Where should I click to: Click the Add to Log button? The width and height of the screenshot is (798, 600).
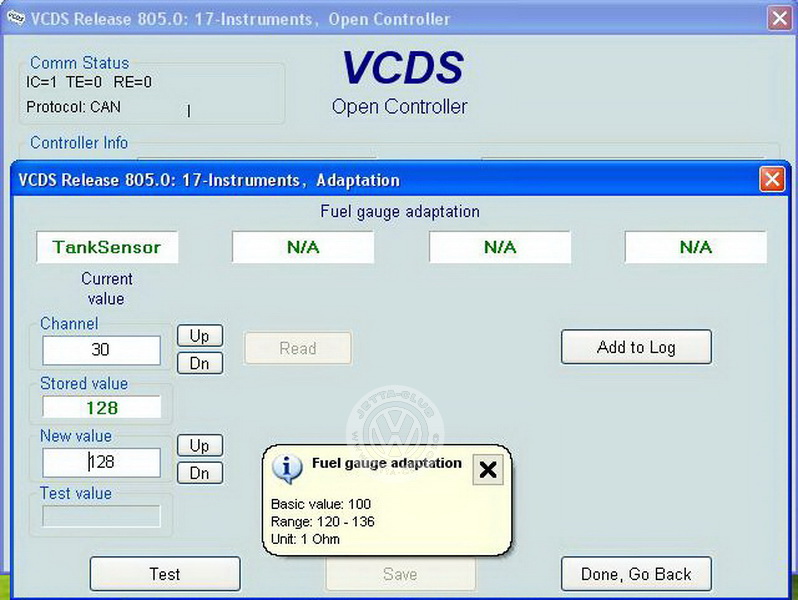coord(636,347)
